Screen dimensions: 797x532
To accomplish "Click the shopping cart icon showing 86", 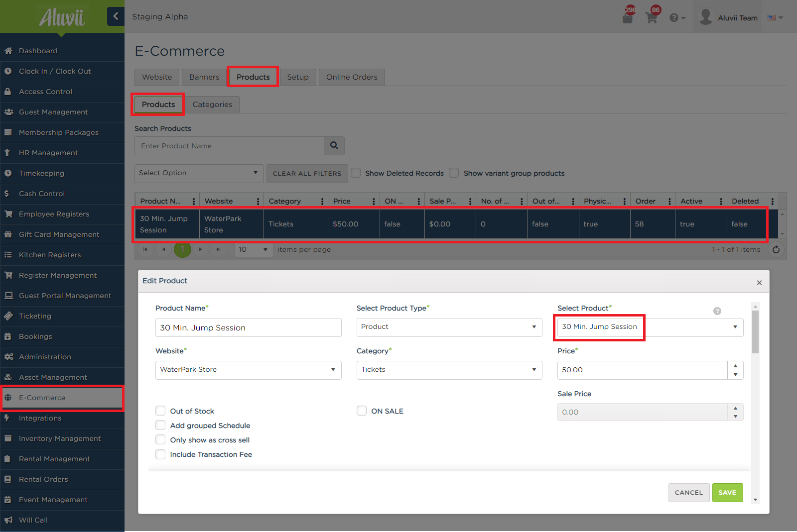I will pos(652,16).
